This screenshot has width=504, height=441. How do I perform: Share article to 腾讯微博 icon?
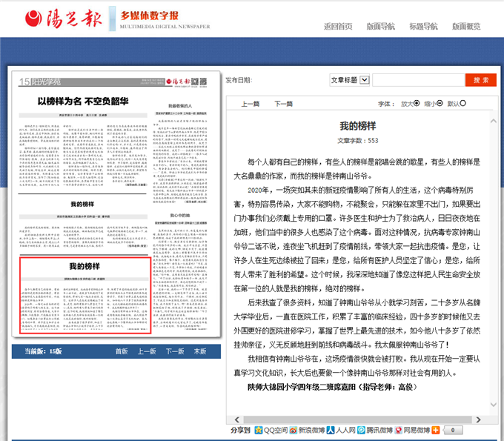361,430
